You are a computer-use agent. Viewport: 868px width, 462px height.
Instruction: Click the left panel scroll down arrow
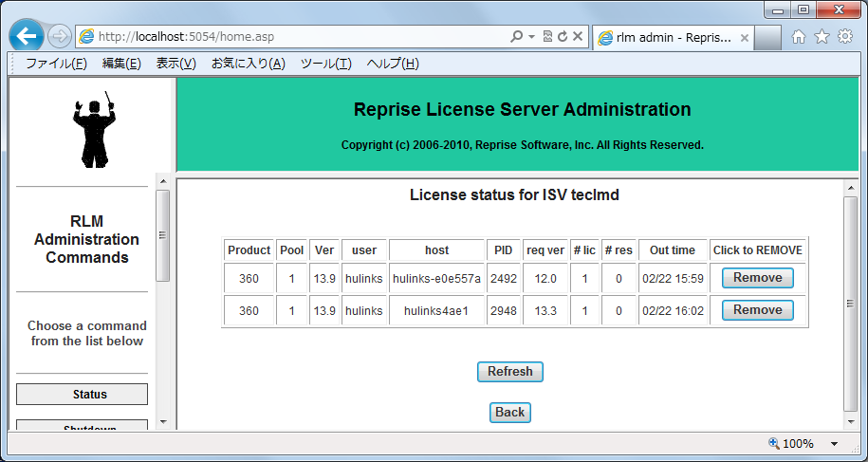tap(163, 422)
